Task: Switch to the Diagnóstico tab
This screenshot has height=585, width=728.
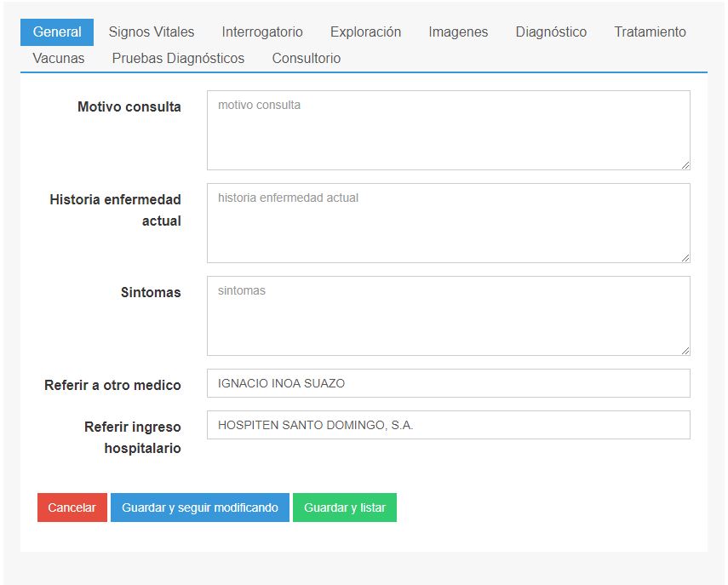Action: click(551, 32)
